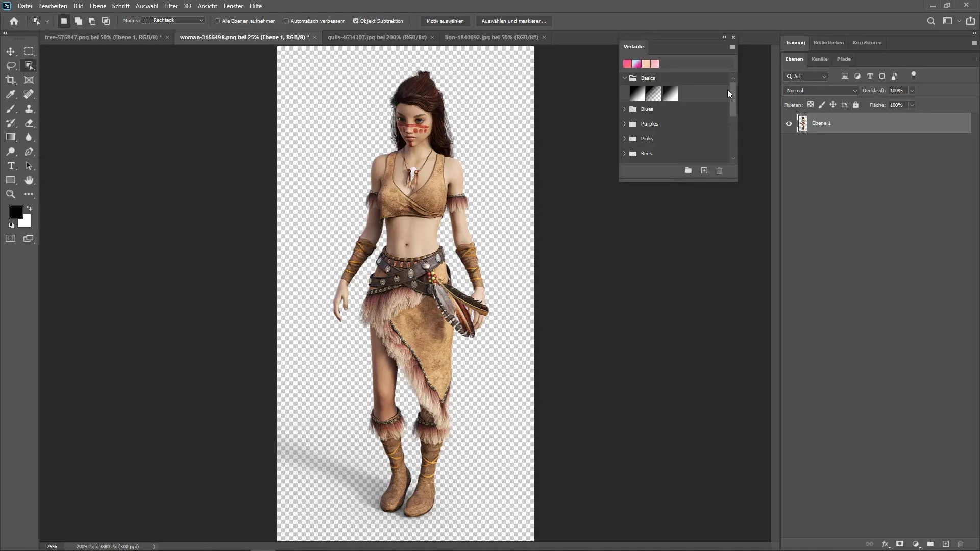Delete gradient with trash icon in Verläufe
This screenshot has height=551, width=980.
coord(719,170)
